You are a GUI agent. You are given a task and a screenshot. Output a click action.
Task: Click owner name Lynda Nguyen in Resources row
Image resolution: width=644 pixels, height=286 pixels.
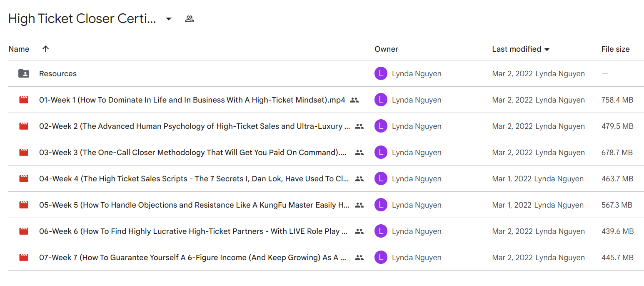[417, 74]
